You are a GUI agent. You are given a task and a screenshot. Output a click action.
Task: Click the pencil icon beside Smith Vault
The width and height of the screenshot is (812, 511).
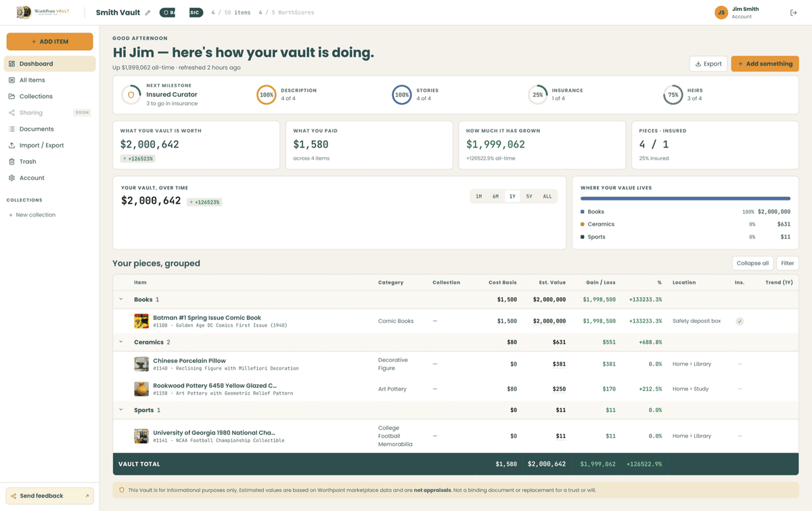click(x=148, y=13)
